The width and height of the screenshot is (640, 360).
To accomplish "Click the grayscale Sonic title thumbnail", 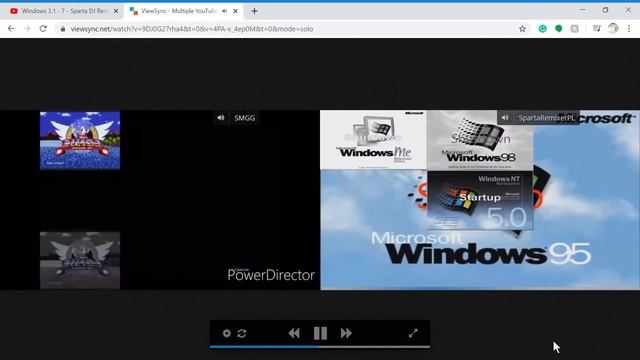I will 80,260.
